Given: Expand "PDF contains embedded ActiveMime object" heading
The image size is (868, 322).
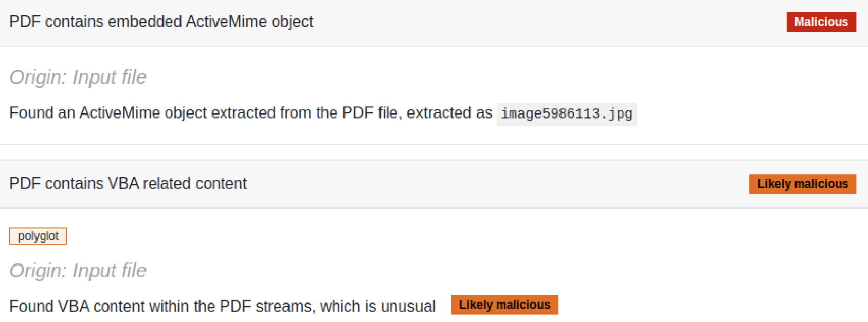Looking at the screenshot, I should 161,22.
